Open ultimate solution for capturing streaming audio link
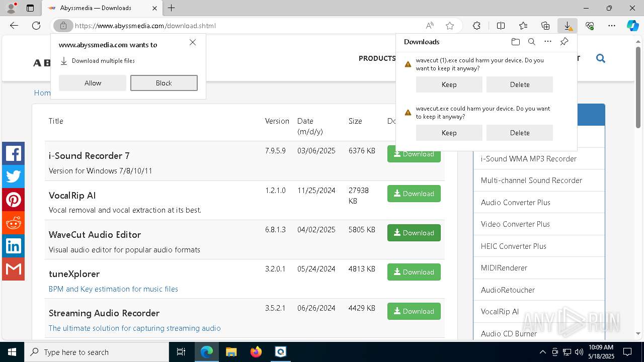 [135, 328]
